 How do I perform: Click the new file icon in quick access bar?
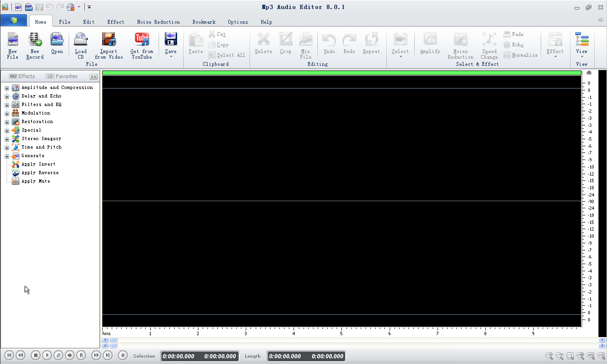click(x=18, y=7)
